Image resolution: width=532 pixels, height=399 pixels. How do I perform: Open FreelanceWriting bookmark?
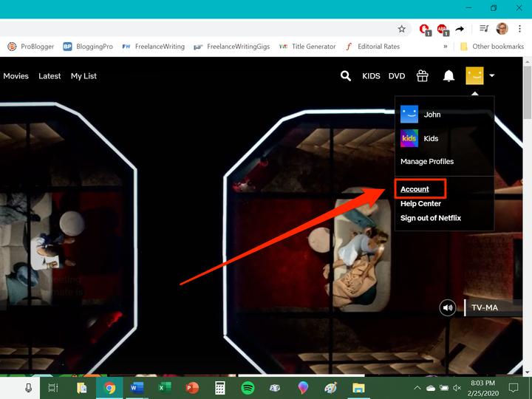(154, 47)
